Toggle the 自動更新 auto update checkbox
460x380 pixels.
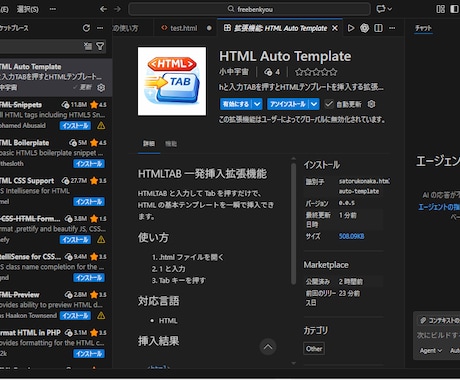(x=329, y=104)
